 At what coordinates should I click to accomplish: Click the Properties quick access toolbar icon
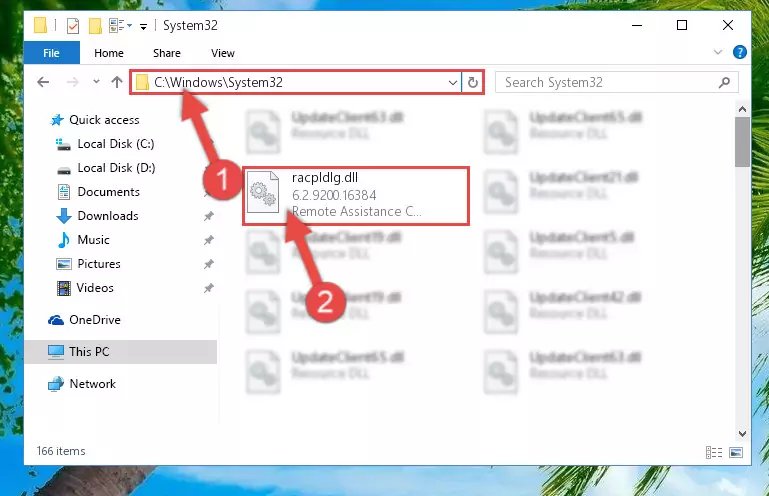click(x=73, y=26)
